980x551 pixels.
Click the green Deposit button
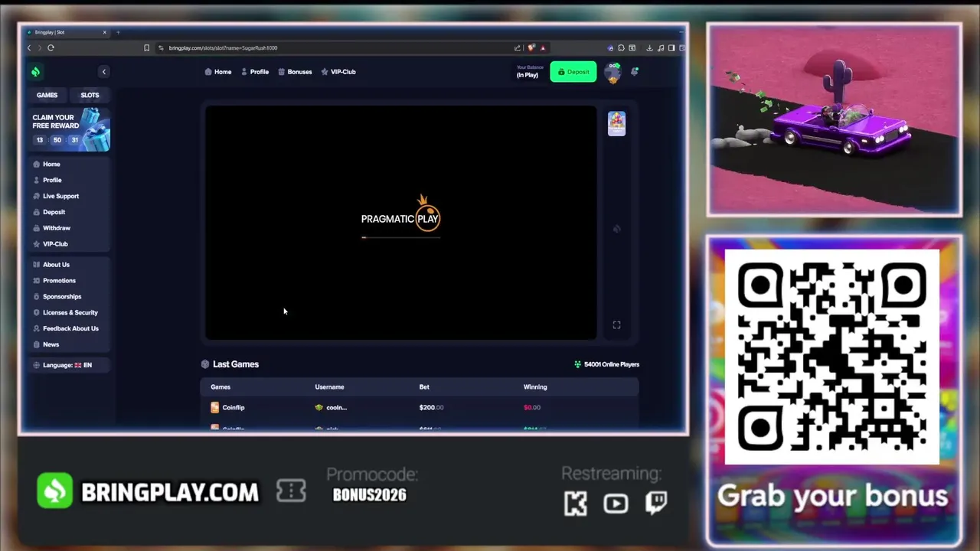573,72
